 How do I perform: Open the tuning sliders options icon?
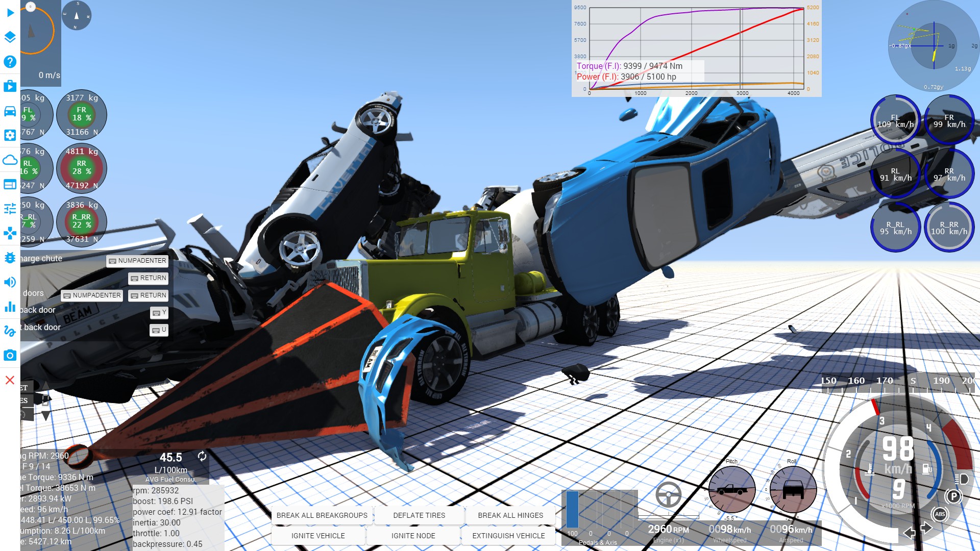coord(10,209)
